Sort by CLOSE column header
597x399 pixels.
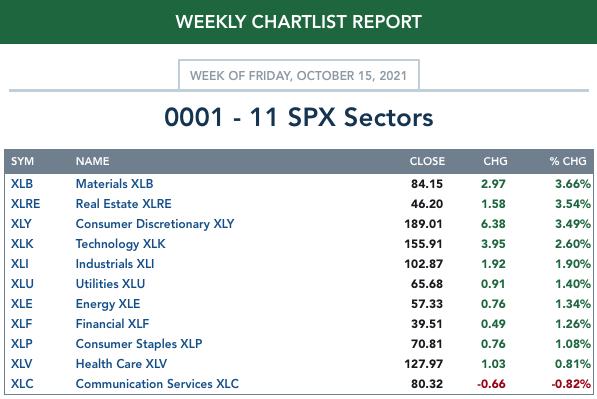pyautogui.click(x=427, y=161)
